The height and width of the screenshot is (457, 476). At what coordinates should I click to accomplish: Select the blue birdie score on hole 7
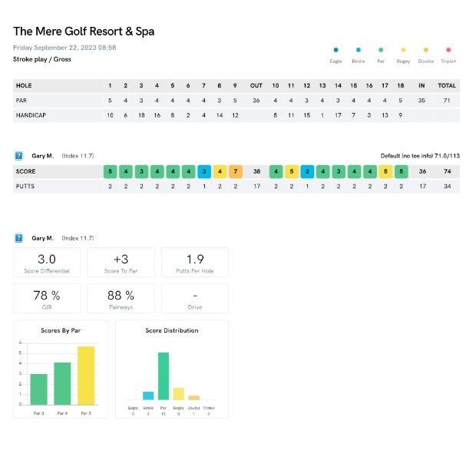(204, 171)
